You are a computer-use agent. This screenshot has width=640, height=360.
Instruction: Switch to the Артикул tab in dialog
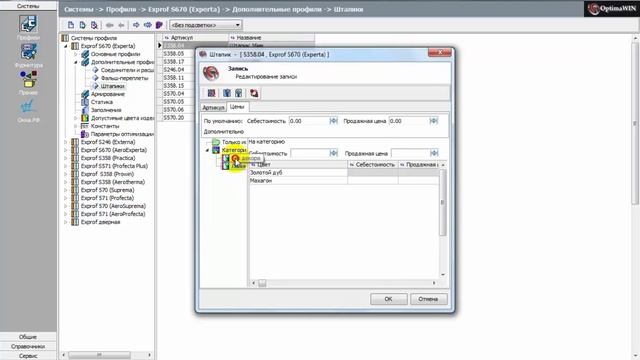point(213,107)
